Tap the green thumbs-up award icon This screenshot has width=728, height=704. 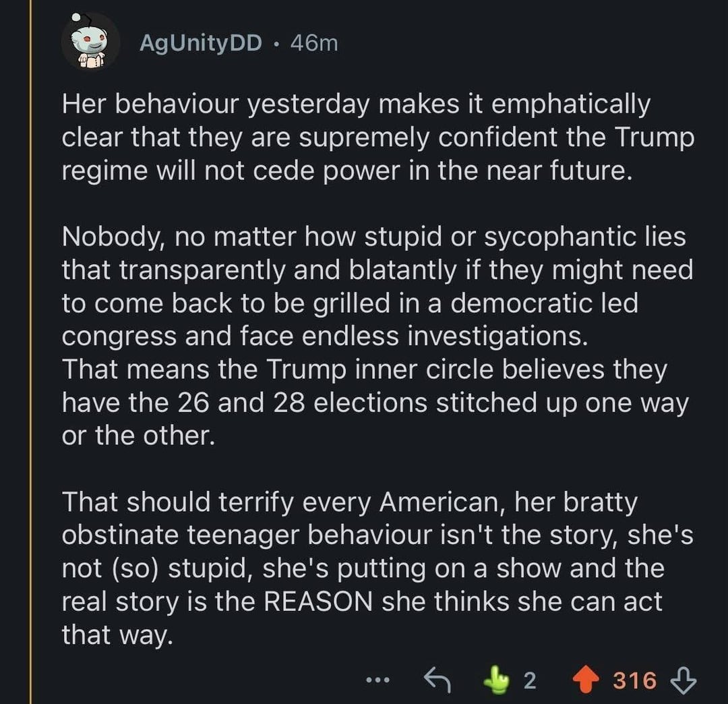tap(499, 680)
